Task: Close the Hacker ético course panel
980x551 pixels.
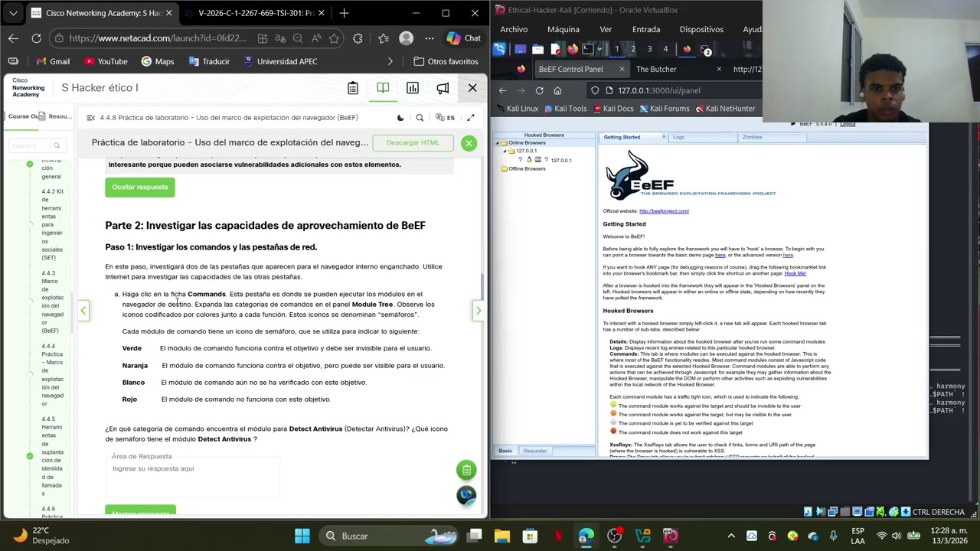Action: pos(472,88)
